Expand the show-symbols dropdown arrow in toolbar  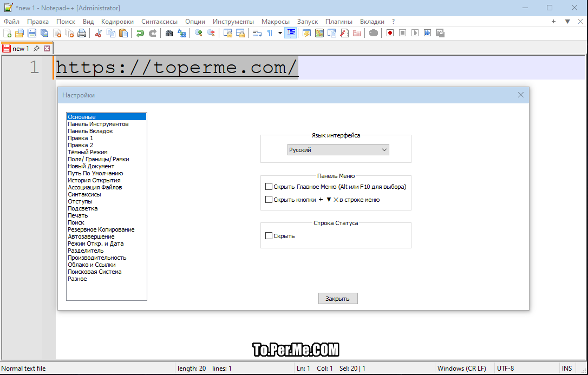280,33
